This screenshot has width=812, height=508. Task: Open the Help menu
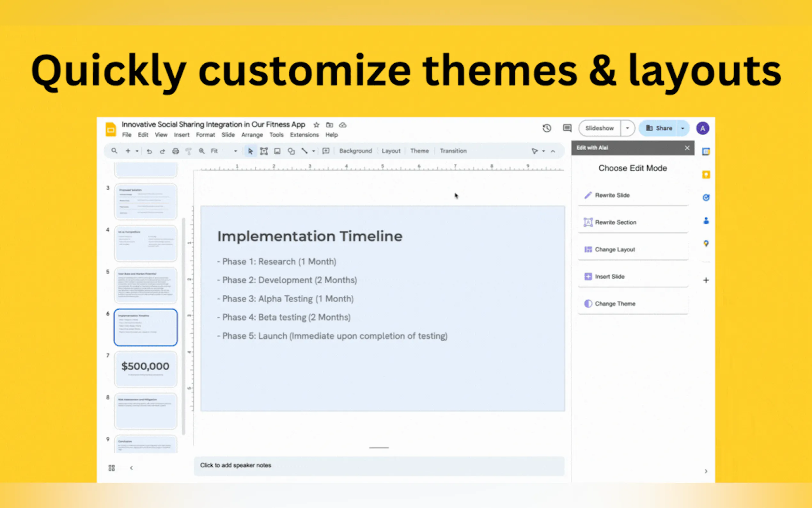tap(332, 135)
